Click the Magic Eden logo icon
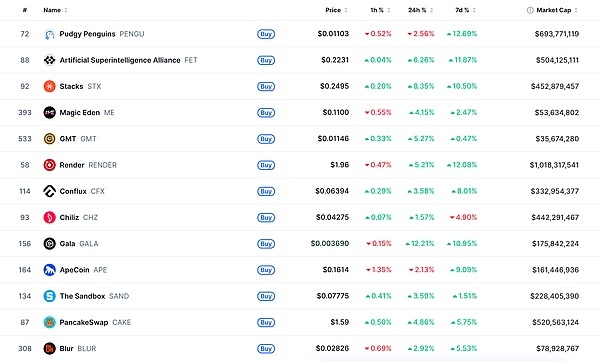Viewport: 600px width, 361px height. tap(49, 113)
